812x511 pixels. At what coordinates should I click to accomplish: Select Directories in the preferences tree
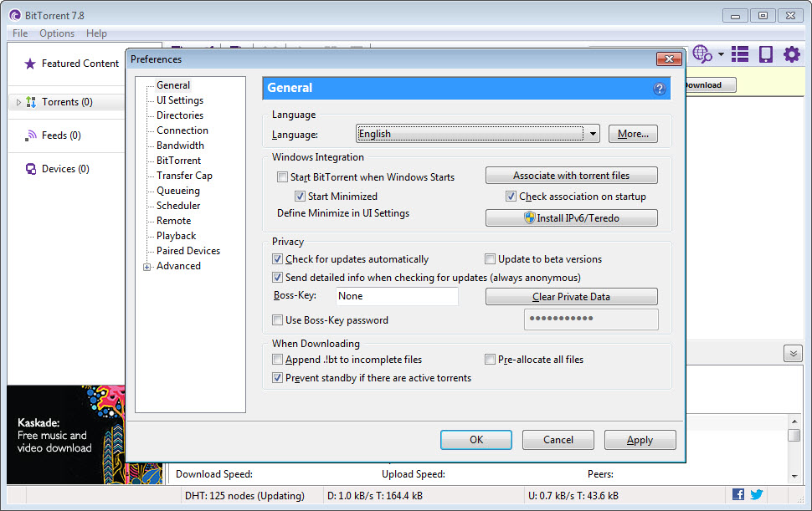pyautogui.click(x=180, y=115)
